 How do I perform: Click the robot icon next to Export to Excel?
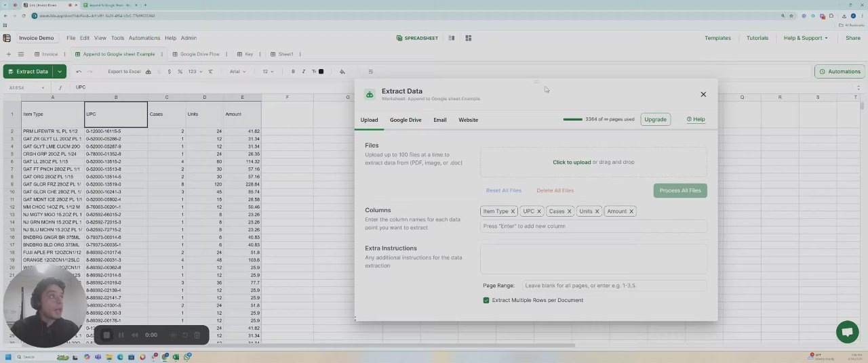149,71
